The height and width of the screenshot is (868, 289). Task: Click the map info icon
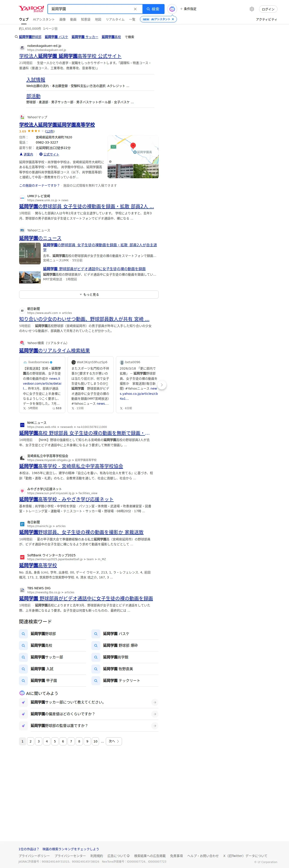[110, 161]
